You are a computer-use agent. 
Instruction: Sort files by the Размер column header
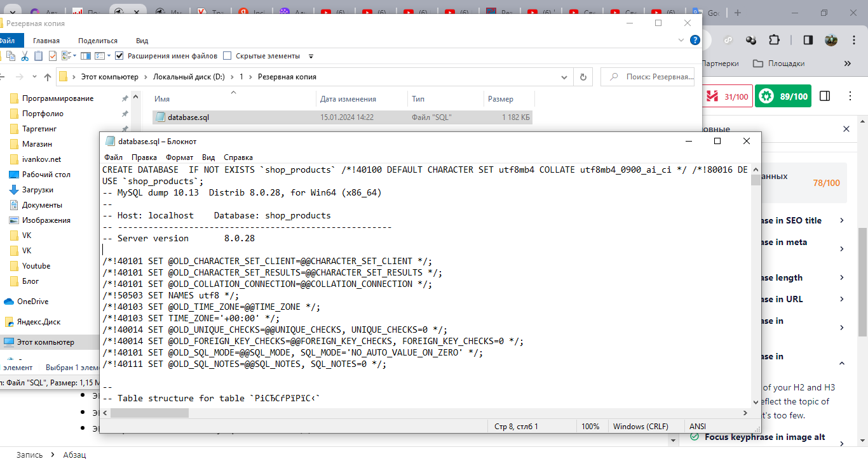click(x=509, y=99)
